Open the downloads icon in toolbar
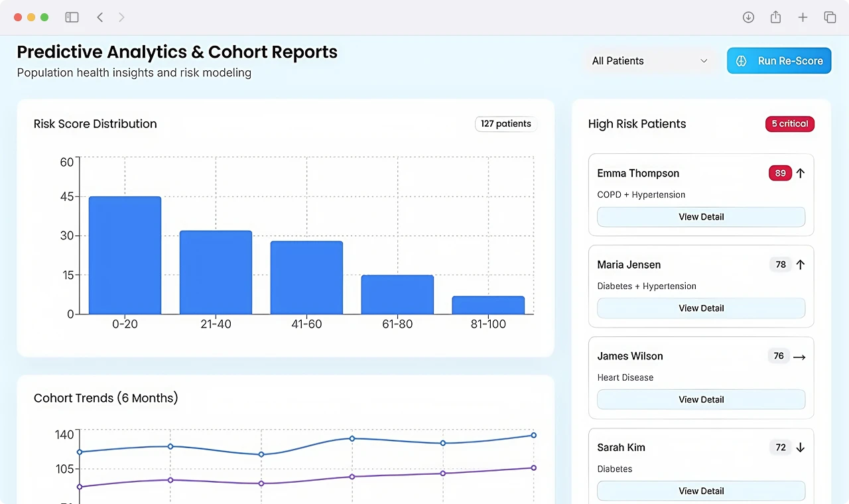The width and height of the screenshot is (849, 504). [748, 17]
